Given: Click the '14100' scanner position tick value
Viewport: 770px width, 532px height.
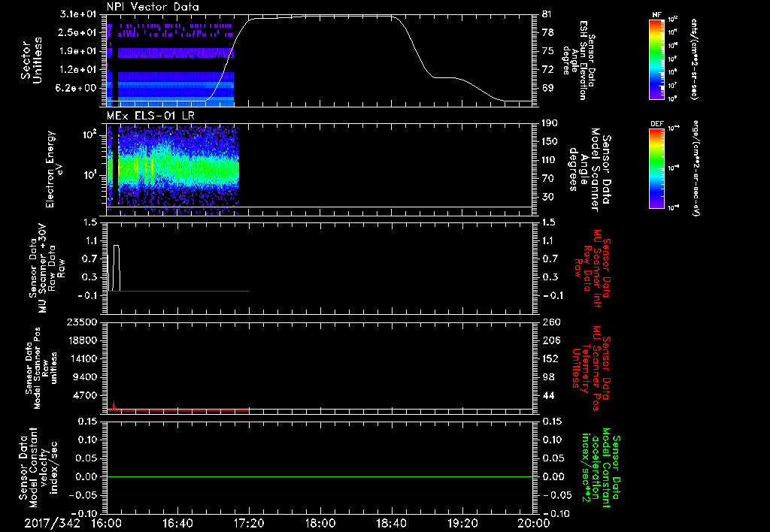Looking at the screenshot, I should pos(82,358).
